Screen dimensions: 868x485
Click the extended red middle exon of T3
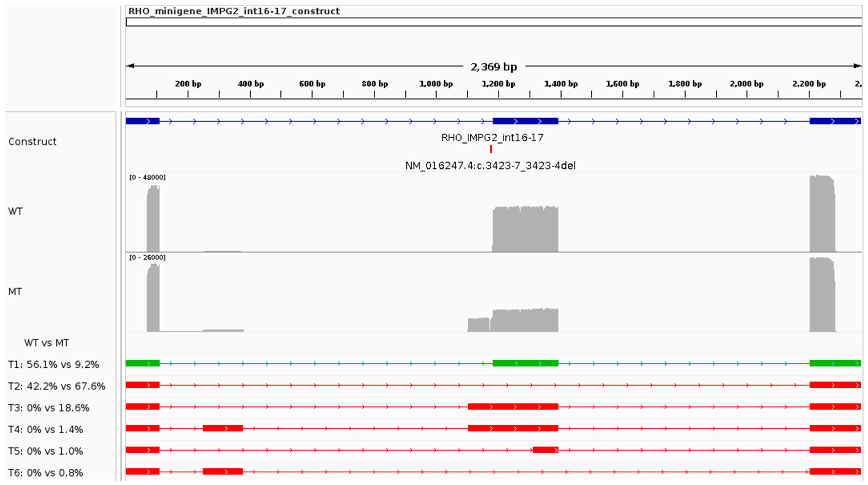click(x=513, y=407)
